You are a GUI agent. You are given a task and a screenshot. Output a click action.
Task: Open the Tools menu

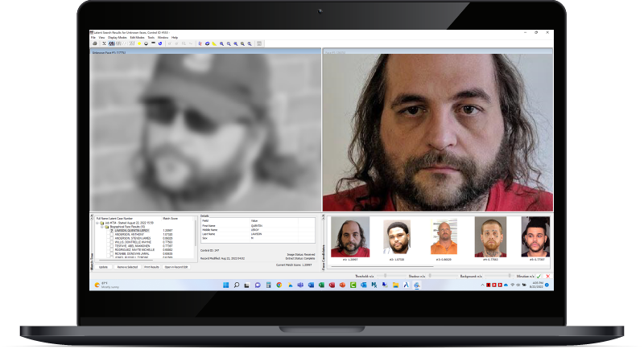pos(151,37)
